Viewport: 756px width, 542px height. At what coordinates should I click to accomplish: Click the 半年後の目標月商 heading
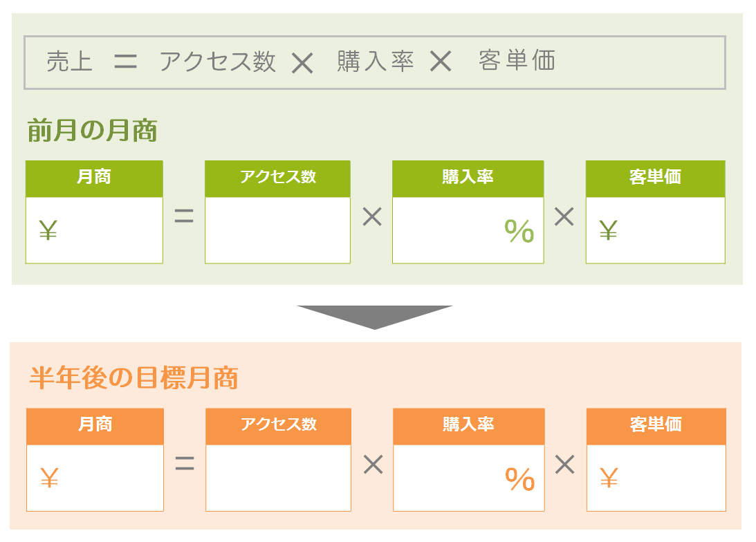[133, 377]
